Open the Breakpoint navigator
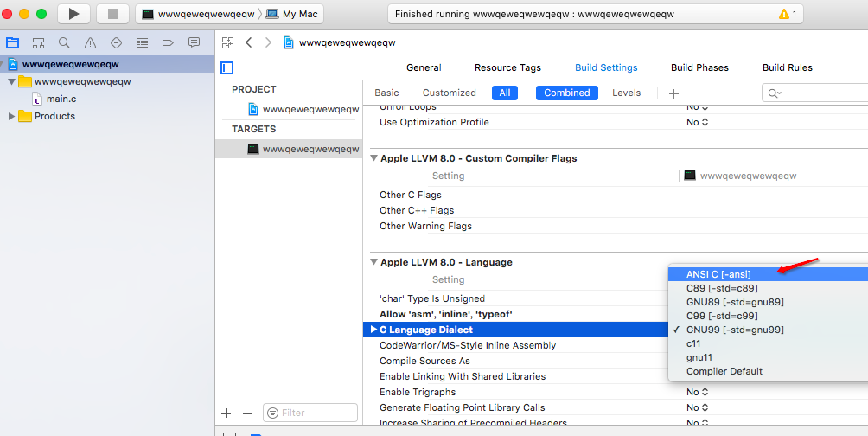Image resolution: width=868 pixels, height=436 pixels. 168,42
